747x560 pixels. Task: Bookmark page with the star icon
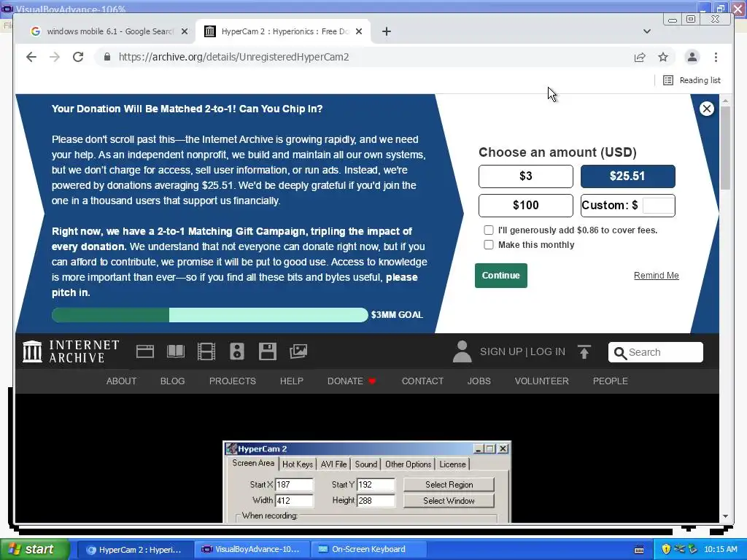663,57
